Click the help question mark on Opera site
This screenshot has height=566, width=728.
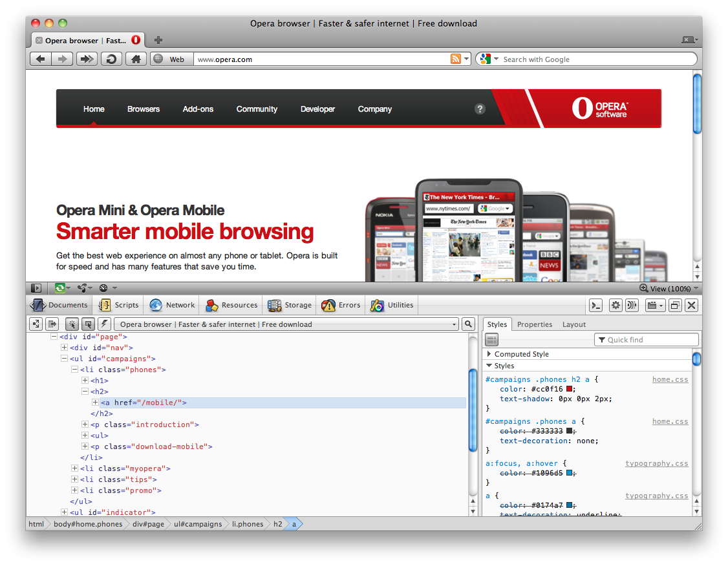click(480, 109)
